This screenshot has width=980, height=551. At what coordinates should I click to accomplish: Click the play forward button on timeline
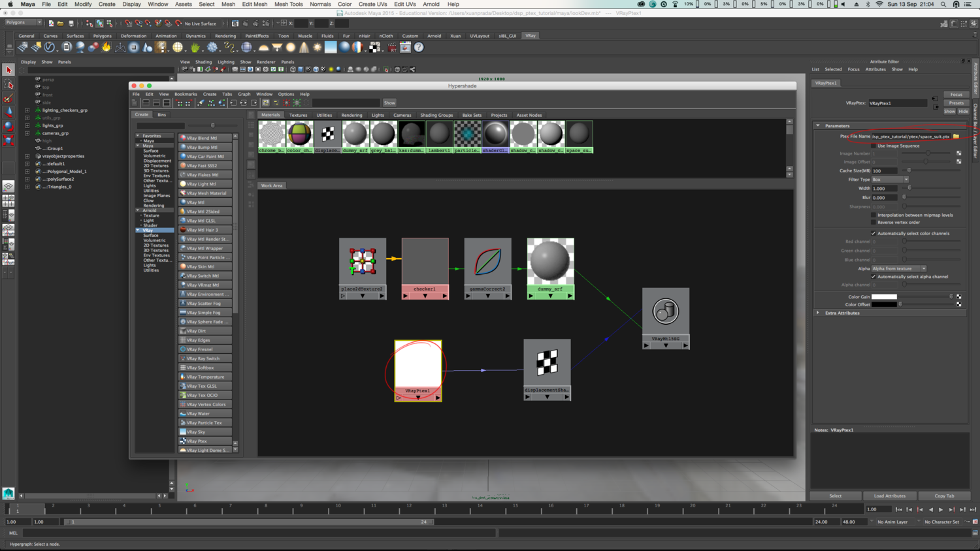[x=941, y=509]
